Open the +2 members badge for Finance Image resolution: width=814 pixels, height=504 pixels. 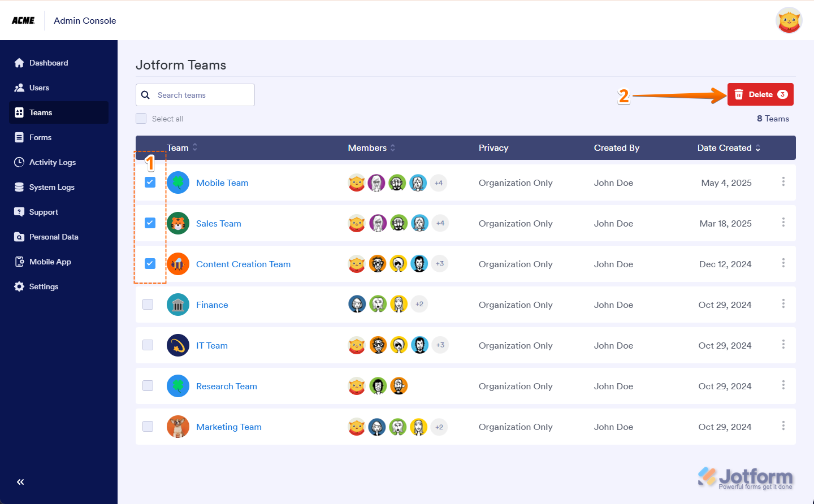click(419, 304)
